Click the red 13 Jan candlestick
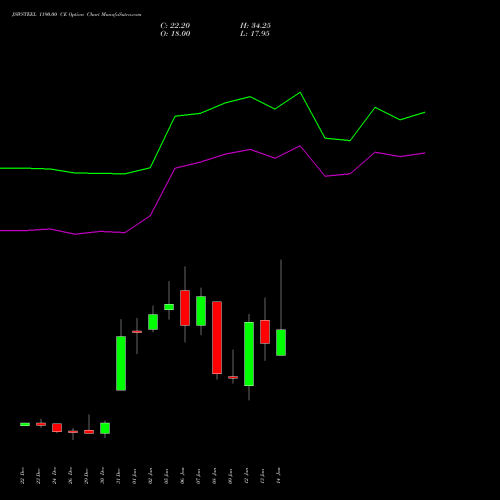The image size is (500, 500). click(x=265, y=332)
